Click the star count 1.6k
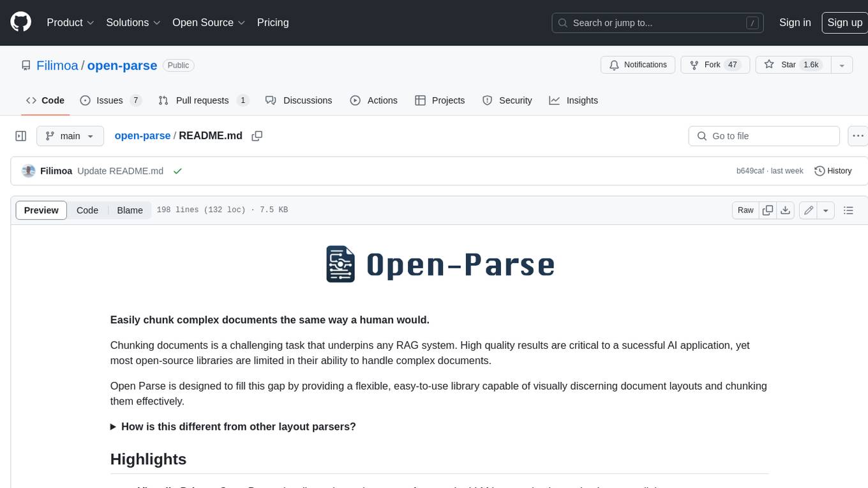Image resolution: width=868 pixels, height=488 pixels. [811, 65]
